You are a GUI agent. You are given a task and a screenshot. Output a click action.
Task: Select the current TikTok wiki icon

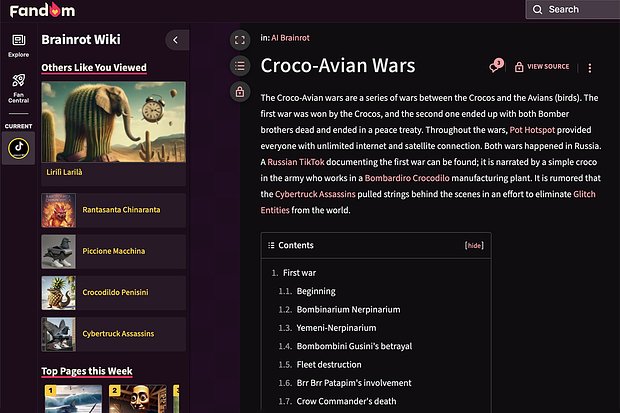click(x=19, y=148)
